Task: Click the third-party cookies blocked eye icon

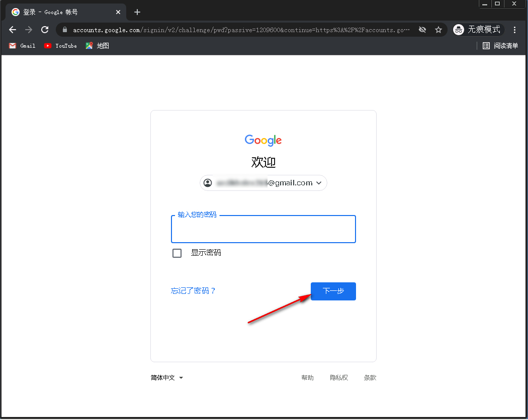Action: tap(422, 30)
